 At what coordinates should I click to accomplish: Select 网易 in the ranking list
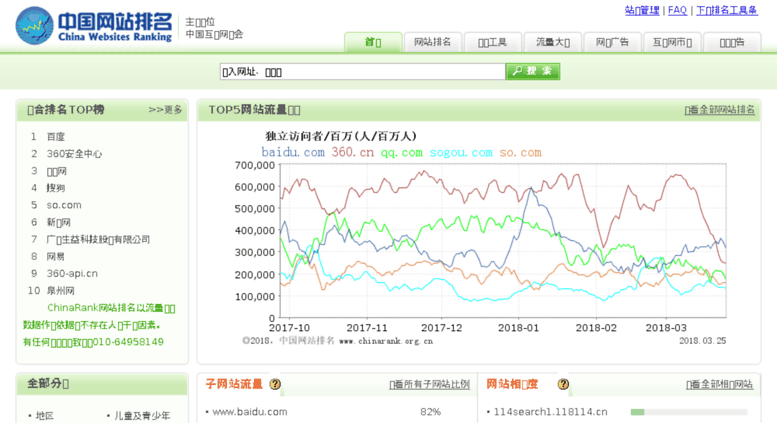pyautogui.click(x=56, y=256)
